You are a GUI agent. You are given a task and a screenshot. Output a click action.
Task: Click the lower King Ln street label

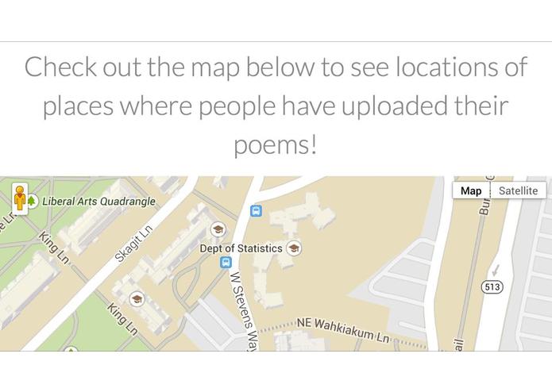[x=122, y=319]
